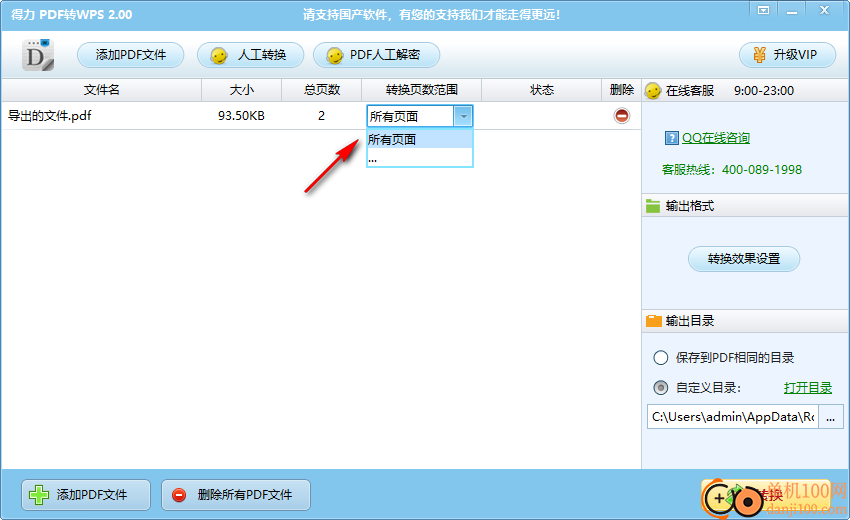Select 自定义目录 radio button
Image resolution: width=850 pixels, height=520 pixels.
point(661,388)
